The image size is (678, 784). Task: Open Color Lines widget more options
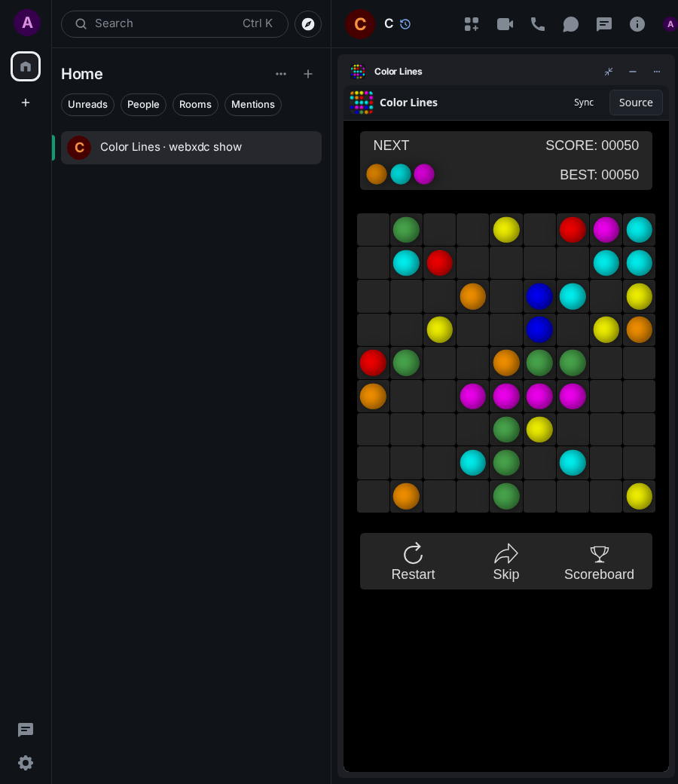pos(656,72)
